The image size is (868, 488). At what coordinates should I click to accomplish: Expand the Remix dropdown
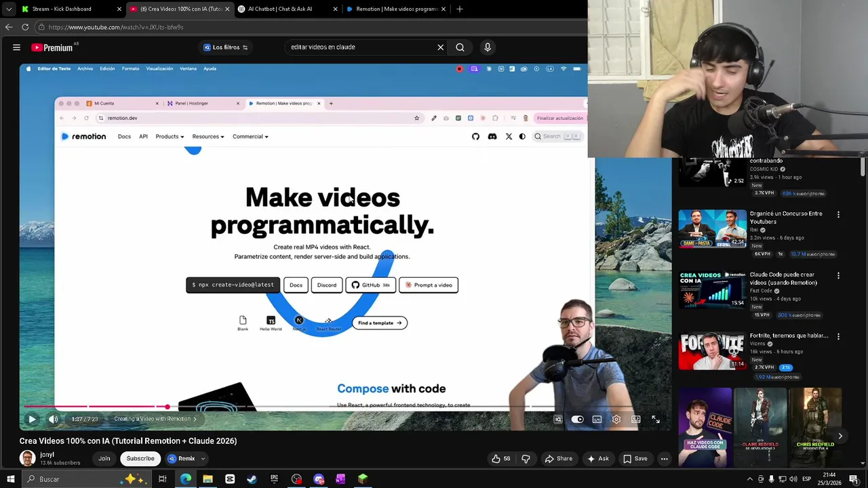[x=203, y=459]
